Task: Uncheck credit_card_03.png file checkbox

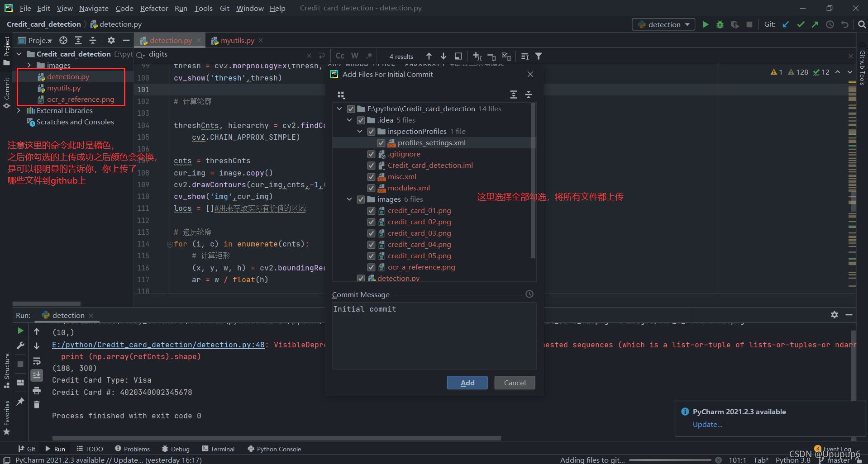Action: [371, 233]
